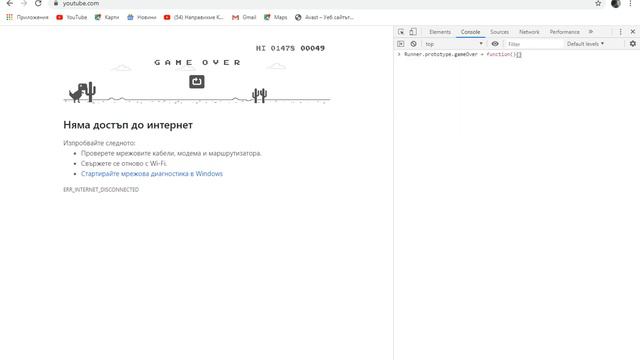Image resolution: width=640 pixels, height=360 pixels.
Task: Switch to the Performance tab
Action: point(564,32)
